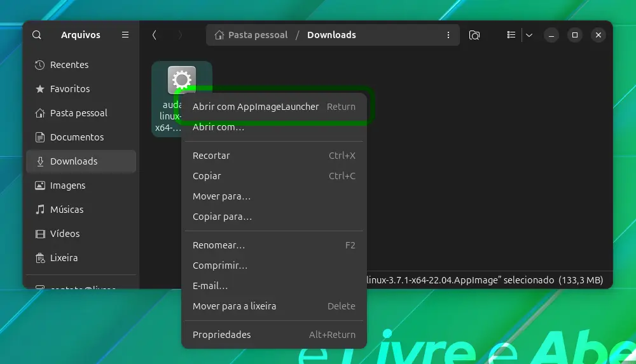
Task: Switch to list view icon
Action: click(x=511, y=35)
